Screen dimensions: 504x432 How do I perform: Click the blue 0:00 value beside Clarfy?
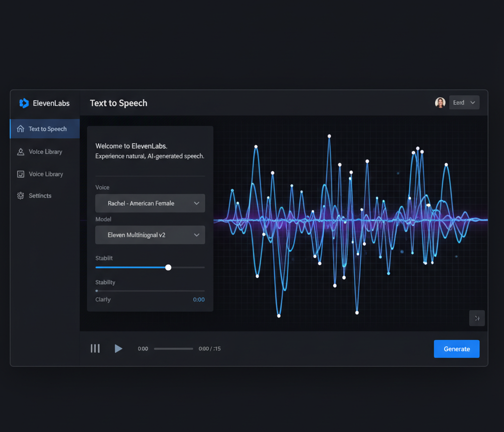[x=199, y=300]
